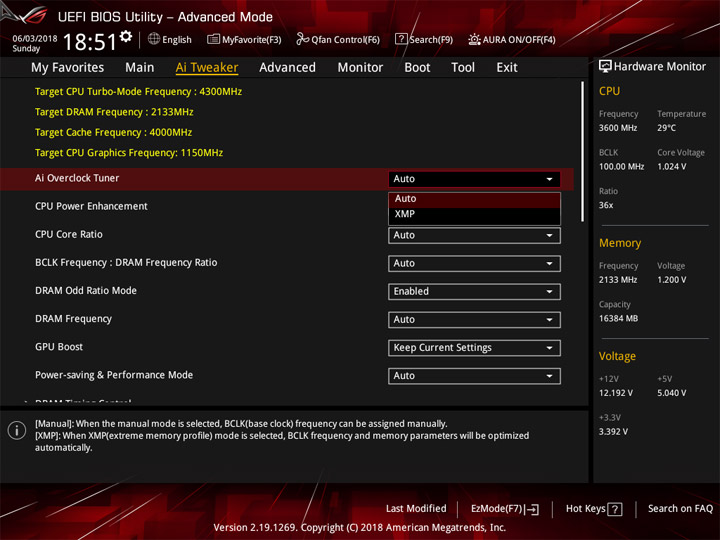Select DRAM Frequency label

point(73,319)
